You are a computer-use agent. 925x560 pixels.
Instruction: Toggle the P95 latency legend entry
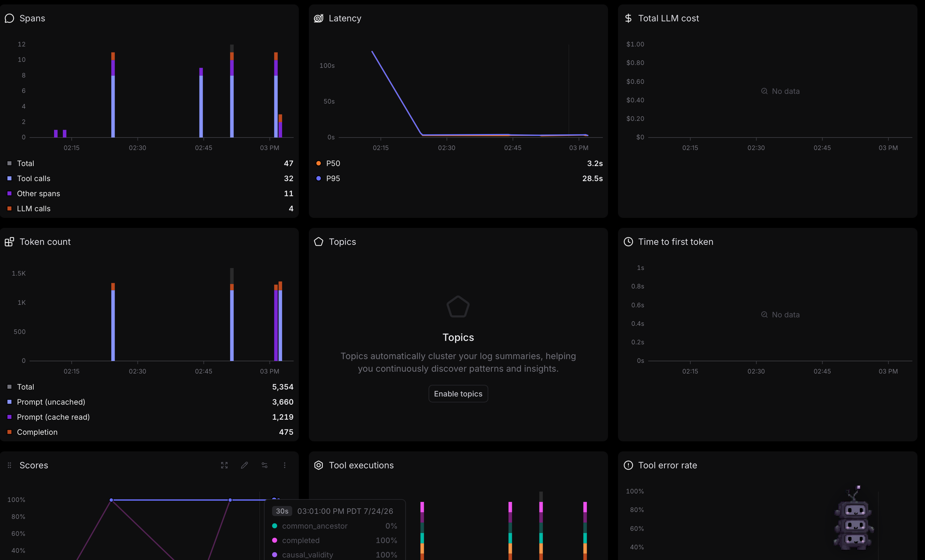pyautogui.click(x=459, y=179)
